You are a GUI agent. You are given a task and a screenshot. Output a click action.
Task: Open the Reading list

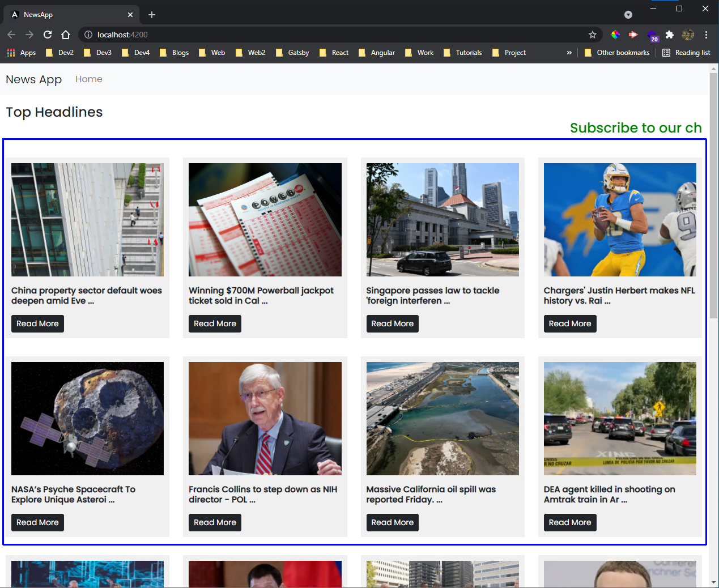coord(686,53)
